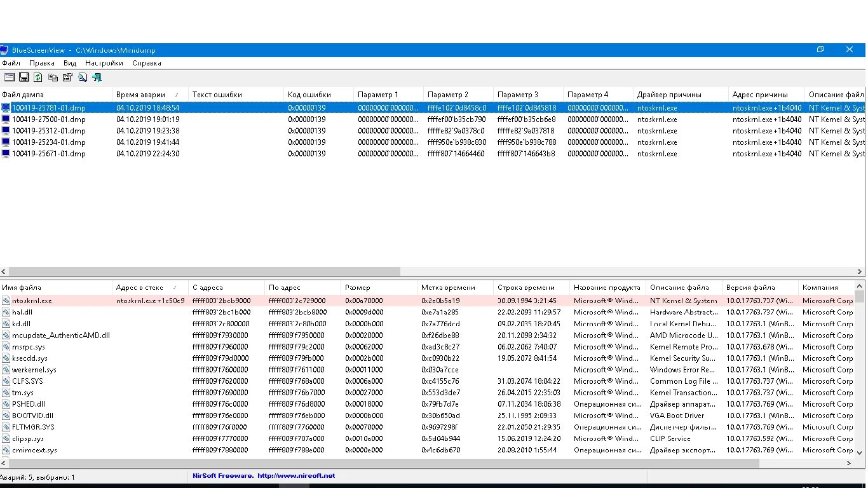This screenshot has height=488, width=868.
Task: Click the Copy selected items toolbar icon
Action: 53,77
